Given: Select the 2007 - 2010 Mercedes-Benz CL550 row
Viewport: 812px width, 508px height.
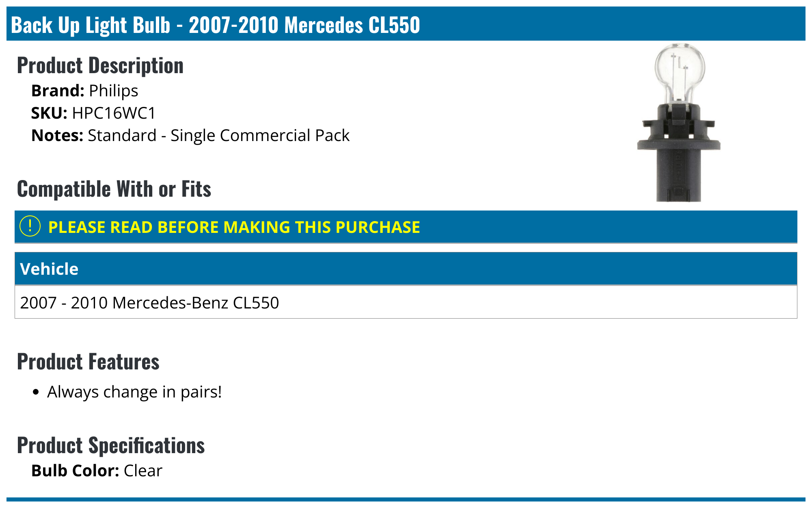Looking at the screenshot, I should [x=149, y=303].
